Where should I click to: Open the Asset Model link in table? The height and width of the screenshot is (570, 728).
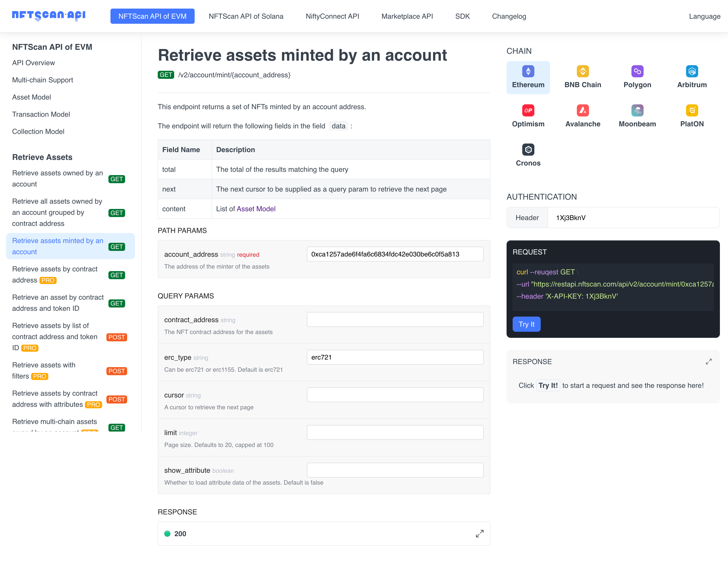[256, 209]
